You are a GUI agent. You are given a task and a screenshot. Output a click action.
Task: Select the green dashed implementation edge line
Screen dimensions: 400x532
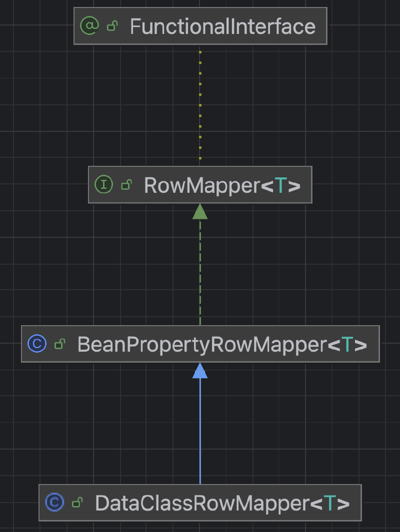pos(200,272)
